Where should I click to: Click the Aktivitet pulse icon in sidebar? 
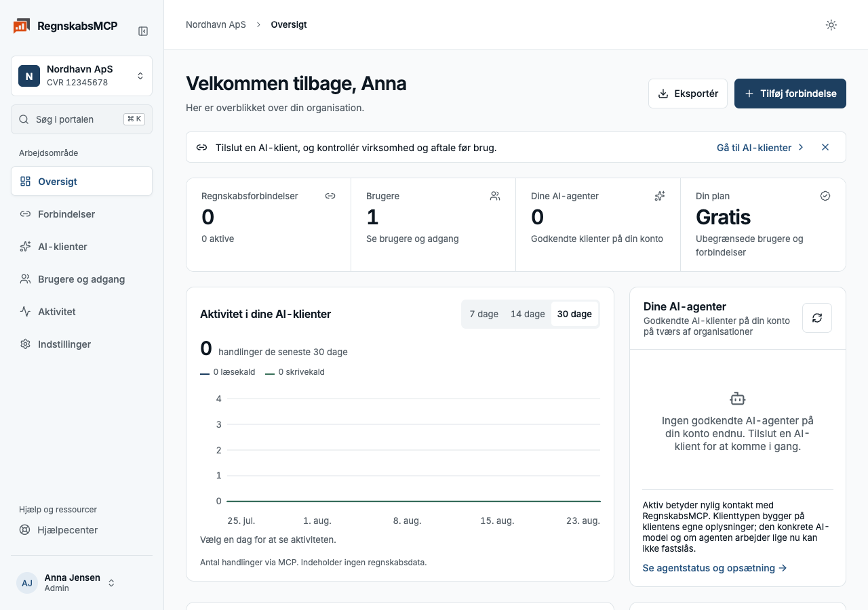(x=25, y=312)
